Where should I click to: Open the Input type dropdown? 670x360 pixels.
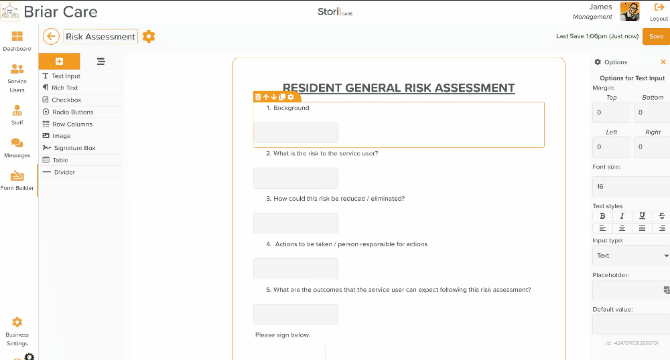click(631, 255)
